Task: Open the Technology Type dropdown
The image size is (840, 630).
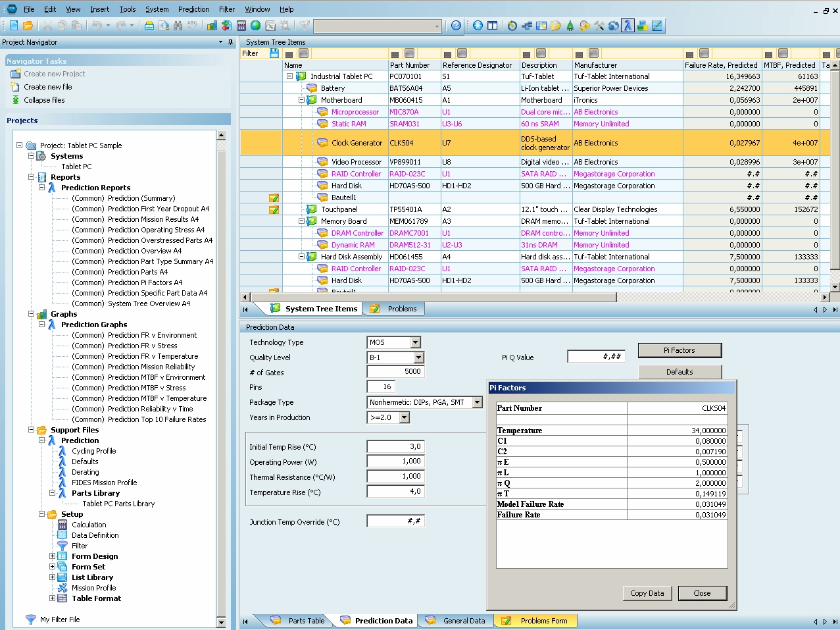Action: click(415, 342)
